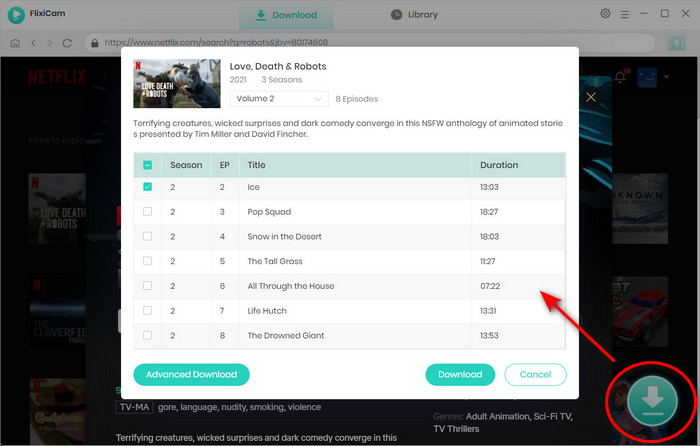Image resolution: width=700 pixels, height=446 pixels.
Task: Select the 'Life Hutch' title
Action: pos(267,311)
